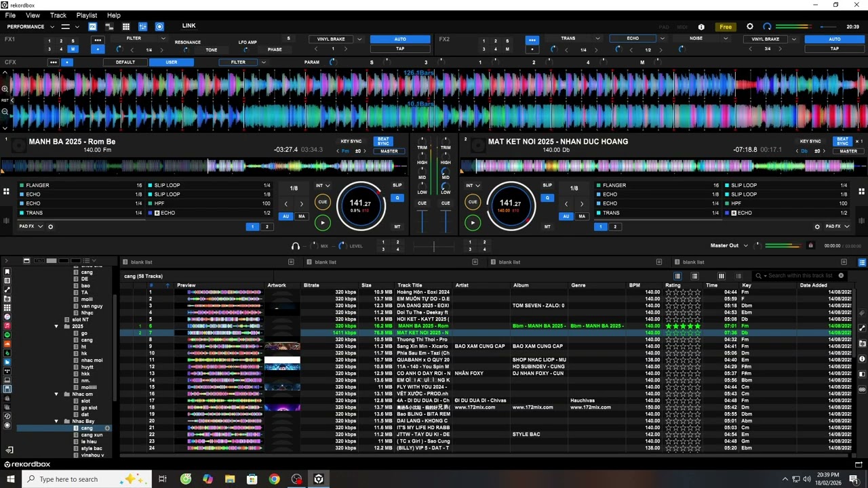Click the headphones cue icon
Image resolution: width=868 pixels, height=488 pixels.
click(295, 246)
